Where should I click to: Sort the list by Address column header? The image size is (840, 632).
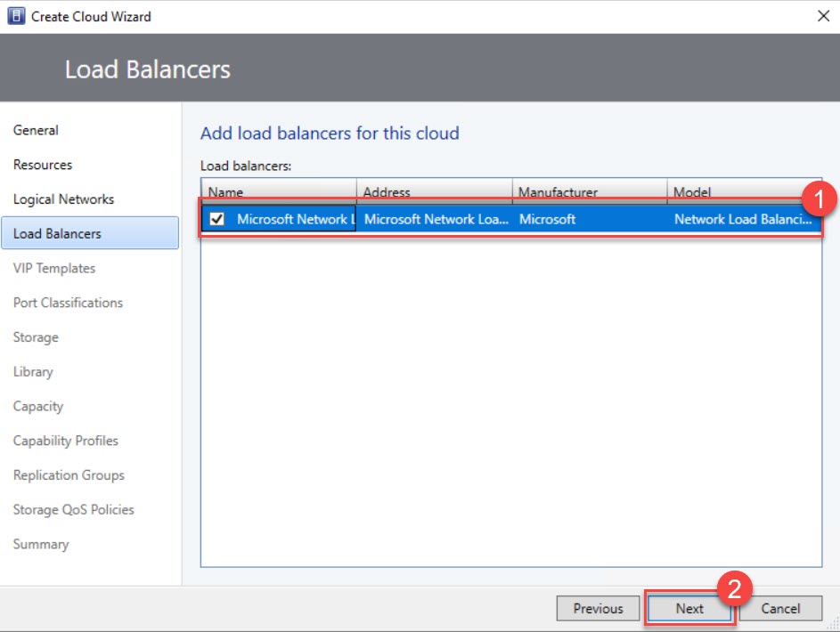pyautogui.click(x=433, y=192)
